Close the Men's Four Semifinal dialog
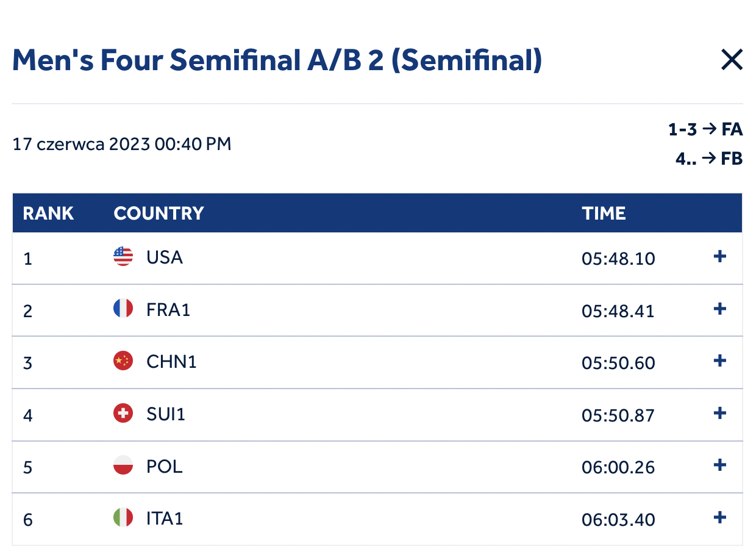Viewport: 756px width, 549px height. pyautogui.click(x=732, y=60)
